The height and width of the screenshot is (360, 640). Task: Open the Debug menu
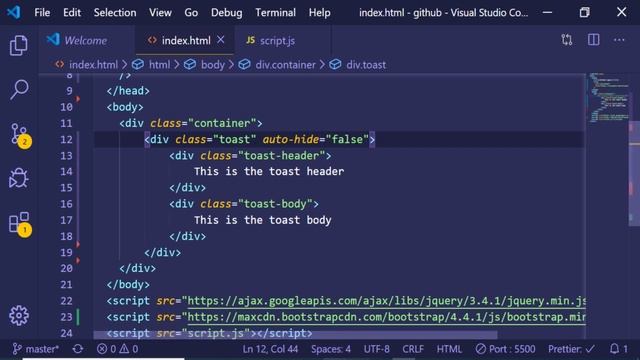227,13
